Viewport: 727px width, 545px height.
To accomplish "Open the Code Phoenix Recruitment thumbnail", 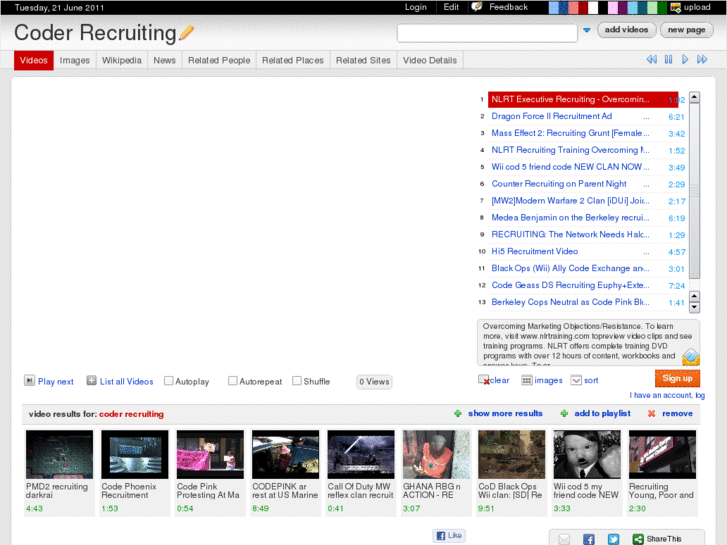I will [x=135, y=454].
